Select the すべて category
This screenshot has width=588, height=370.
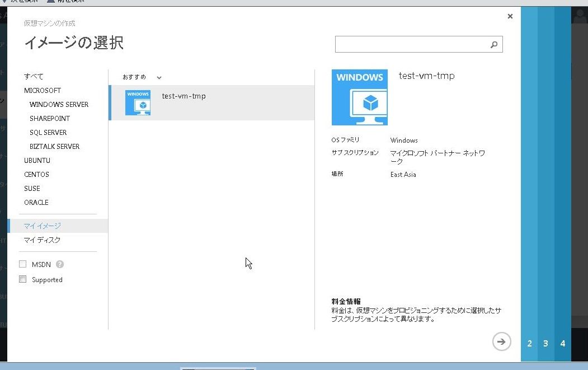click(34, 77)
